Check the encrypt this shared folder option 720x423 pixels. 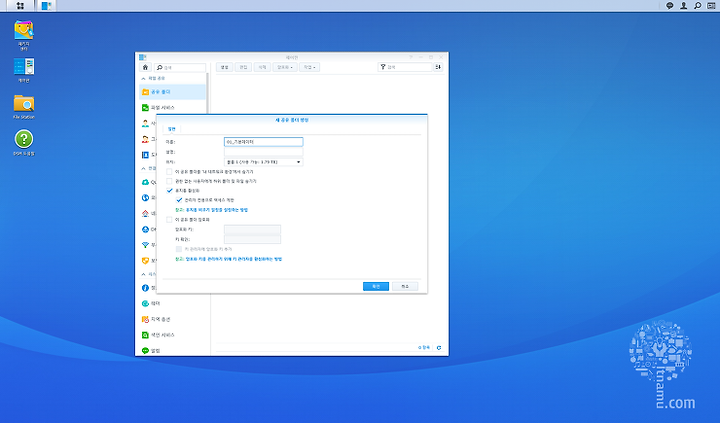(x=169, y=220)
